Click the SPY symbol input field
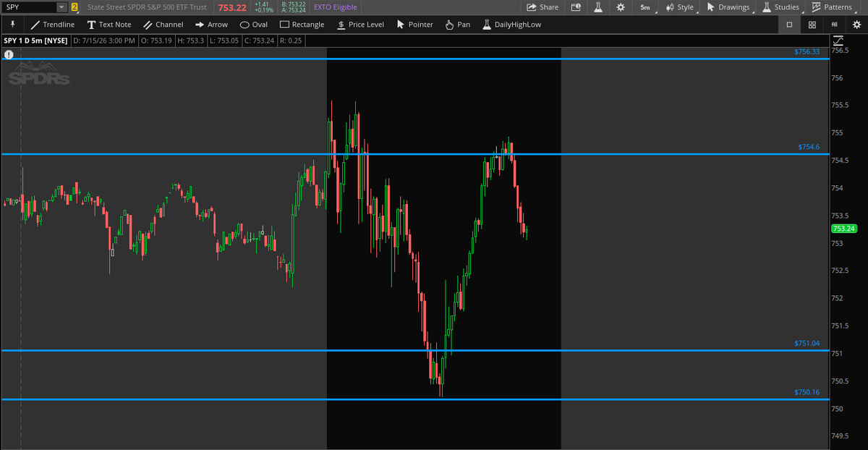 click(29, 7)
